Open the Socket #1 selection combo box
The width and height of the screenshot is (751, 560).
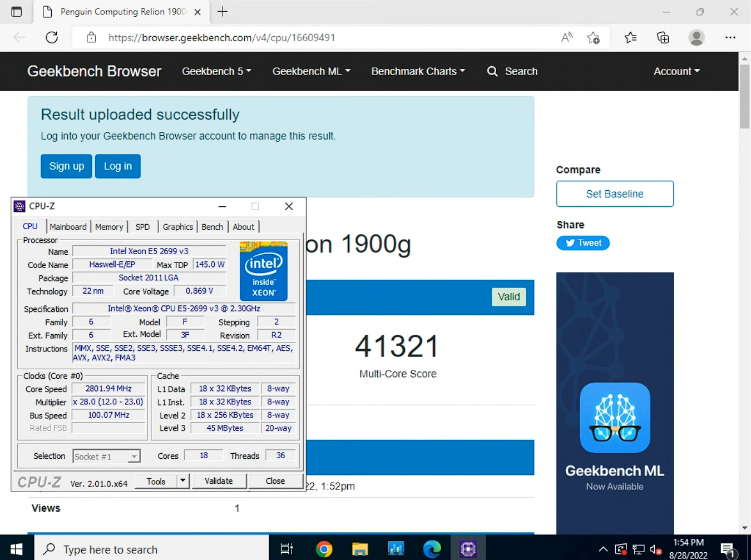pos(106,456)
